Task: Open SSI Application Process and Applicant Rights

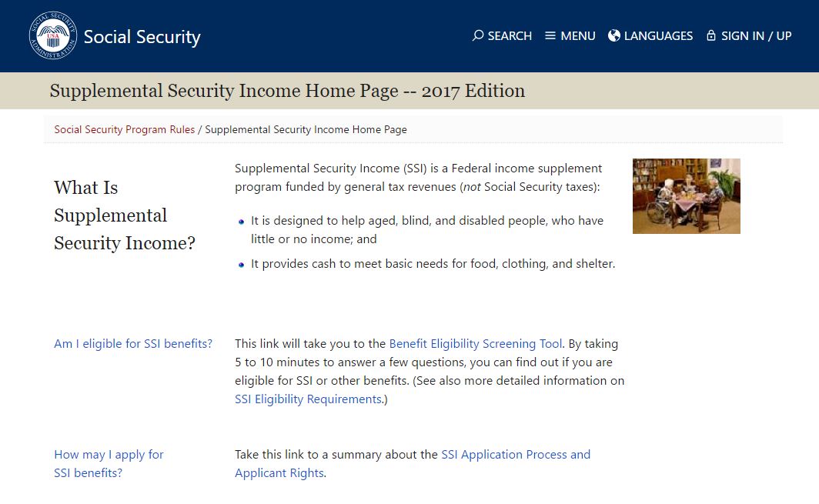Action: click(515, 455)
